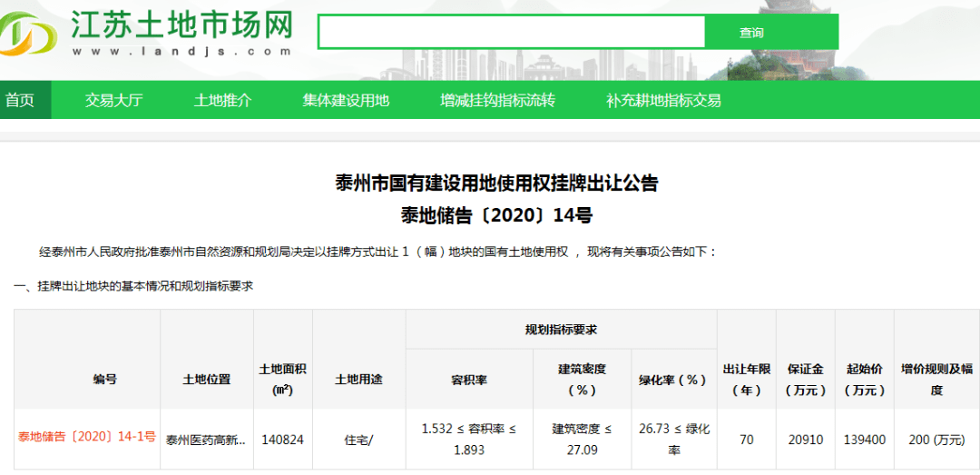The height and width of the screenshot is (475, 980).
Task: Click the section heading 一、挂牌出让地块的基本情况和规划指标要求
Action: coord(133,287)
